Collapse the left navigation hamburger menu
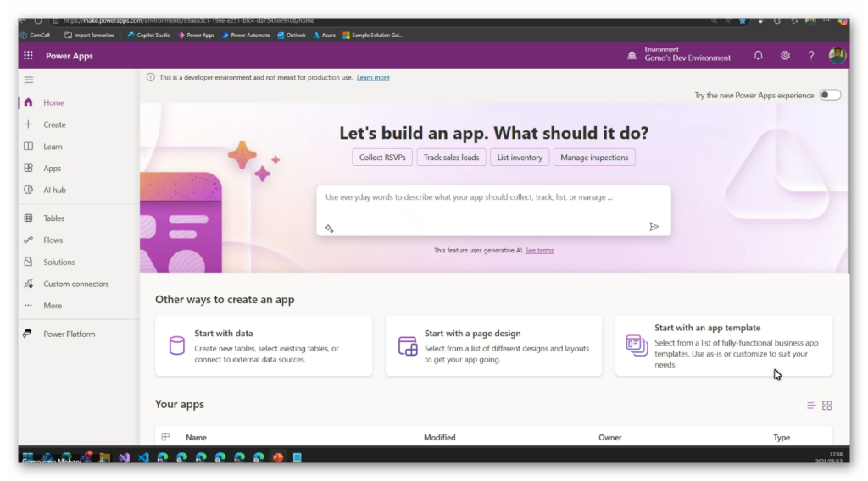The height and width of the screenshot is (481, 868). (29, 80)
